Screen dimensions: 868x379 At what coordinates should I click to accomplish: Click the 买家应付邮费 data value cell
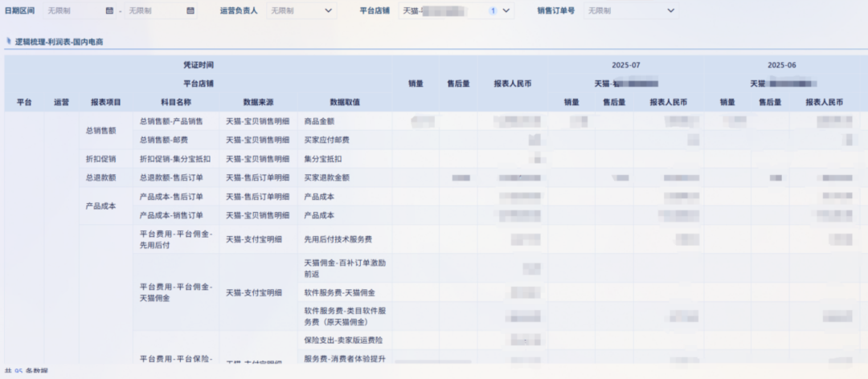coord(344,140)
